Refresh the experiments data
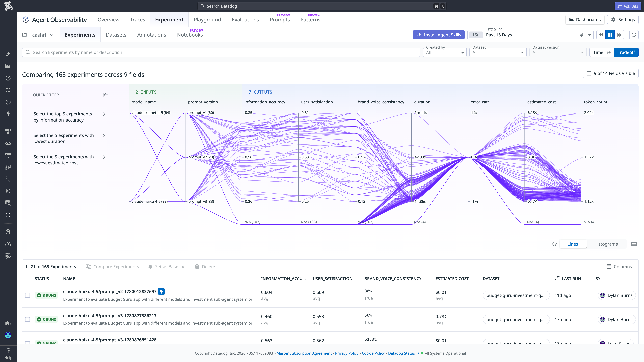Screen dimensions: 644x362 click(634, 35)
